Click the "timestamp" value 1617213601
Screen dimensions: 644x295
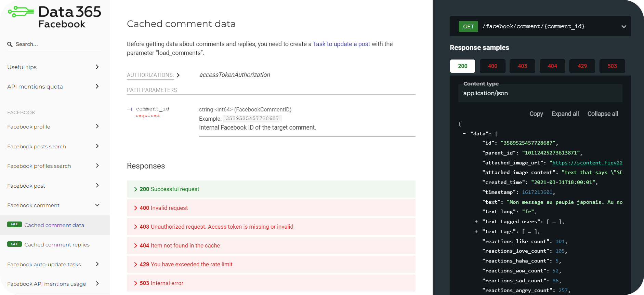point(537,192)
